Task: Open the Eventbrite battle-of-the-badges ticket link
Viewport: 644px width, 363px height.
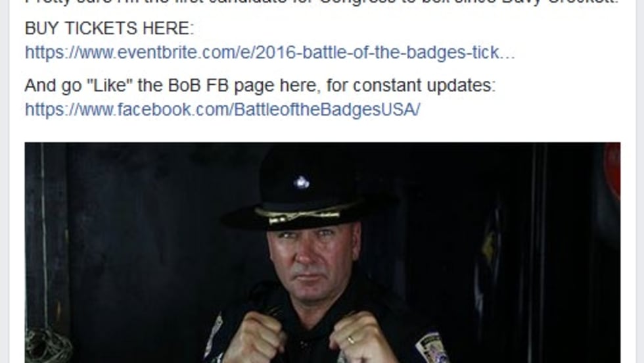Action: 269,53
